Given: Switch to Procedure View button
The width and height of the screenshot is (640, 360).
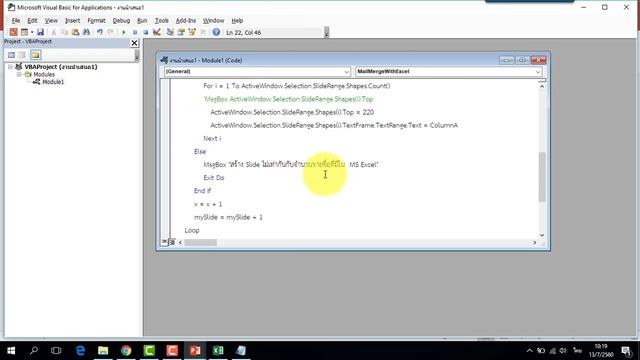Looking at the screenshot, I should click(x=164, y=242).
